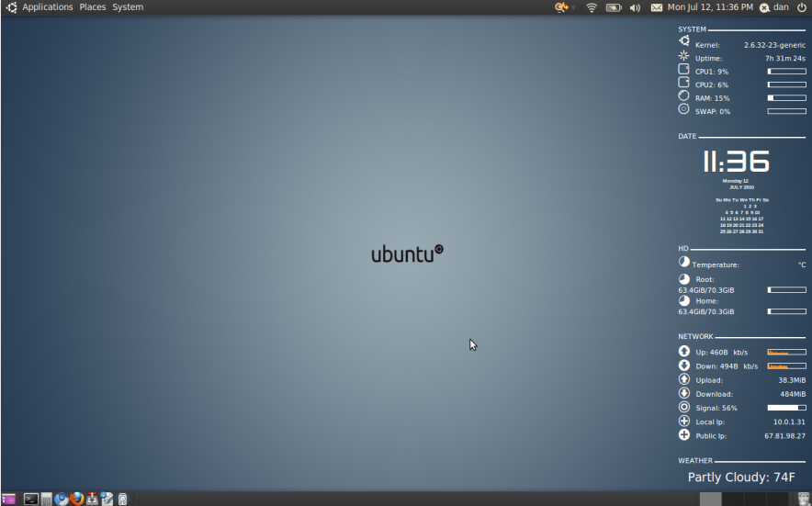
Task: Expand the small arrow beside the search applet
Action: [573, 7]
